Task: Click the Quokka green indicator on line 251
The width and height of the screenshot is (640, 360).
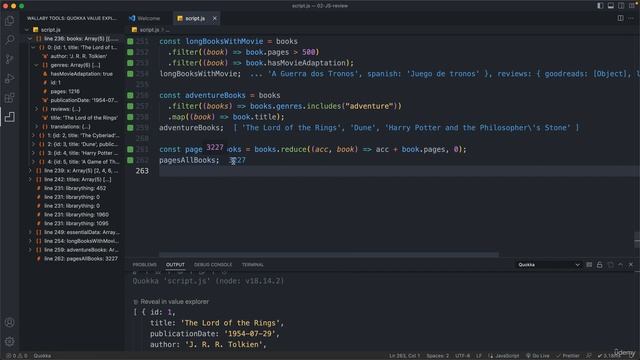Action: tap(130, 41)
